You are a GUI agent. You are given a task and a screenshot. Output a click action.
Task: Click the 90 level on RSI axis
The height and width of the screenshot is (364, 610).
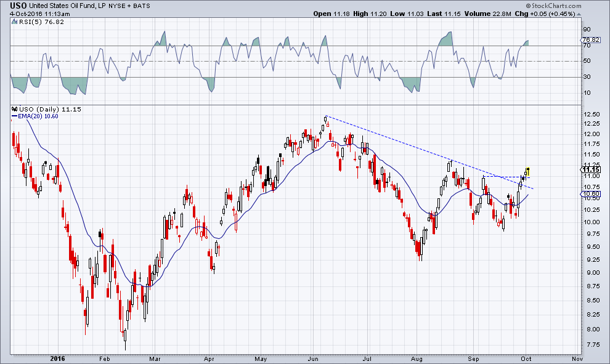[587, 30]
